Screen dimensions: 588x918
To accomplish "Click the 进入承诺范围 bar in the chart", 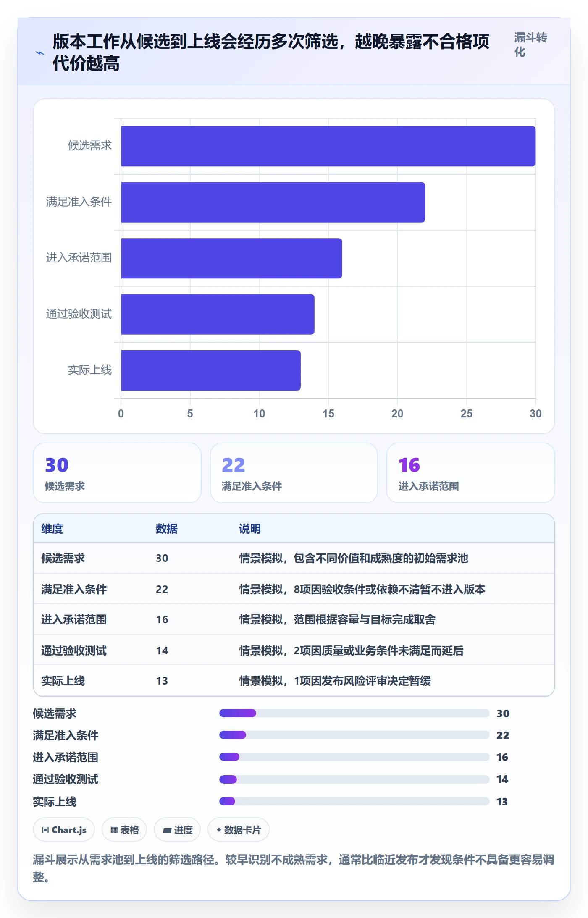I will click(231, 258).
